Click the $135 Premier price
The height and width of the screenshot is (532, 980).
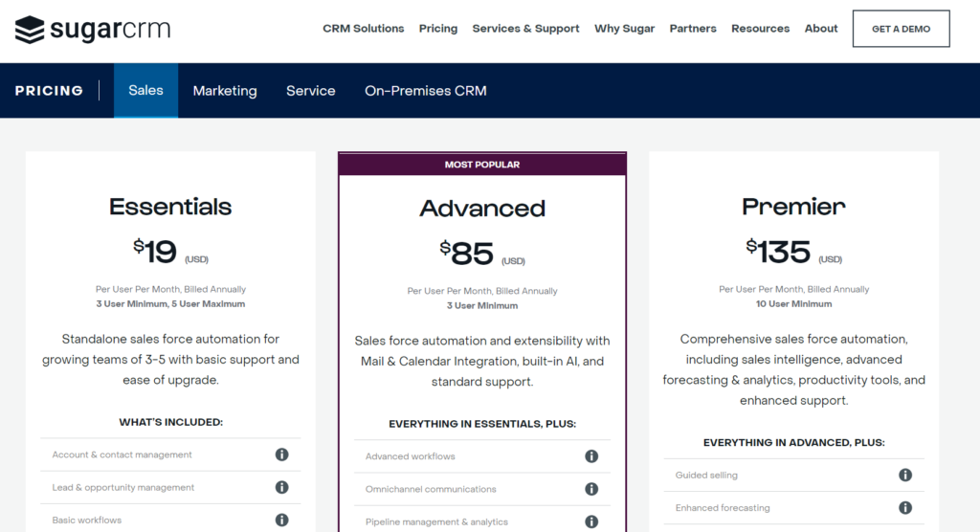coord(778,252)
